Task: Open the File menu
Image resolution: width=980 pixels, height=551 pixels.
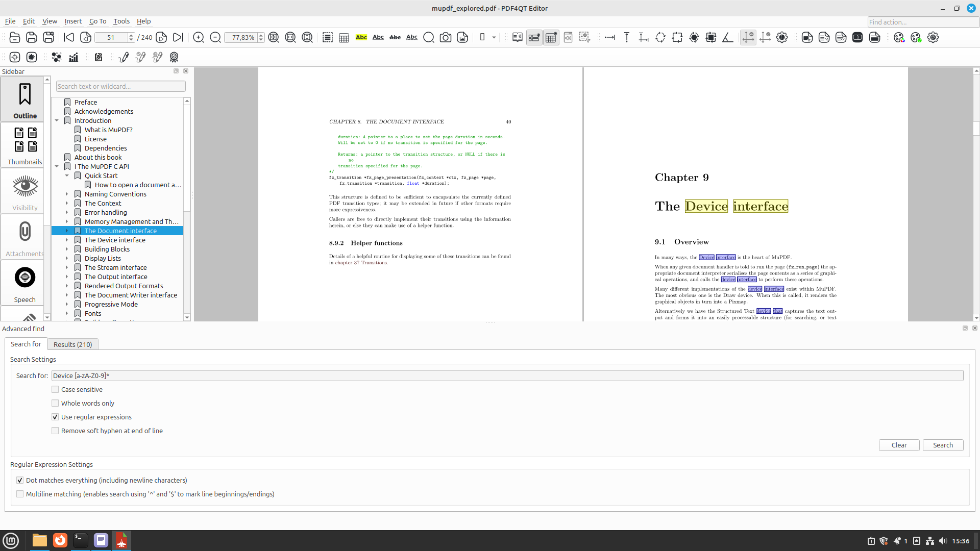Action: tap(10, 21)
